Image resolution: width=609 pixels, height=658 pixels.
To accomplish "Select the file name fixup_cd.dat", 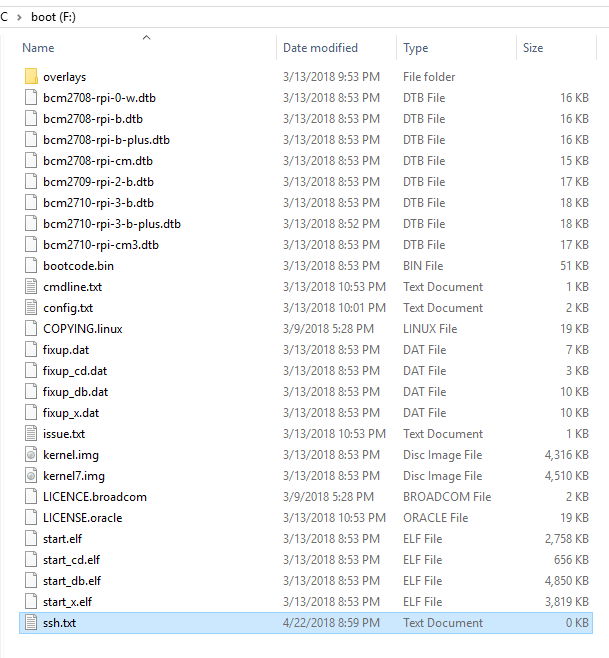I will click(75, 371).
